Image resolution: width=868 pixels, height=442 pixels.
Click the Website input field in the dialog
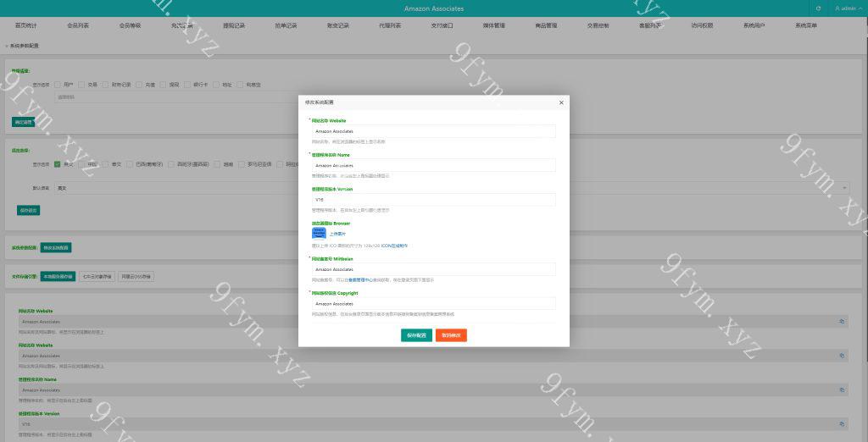pos(433,131)
